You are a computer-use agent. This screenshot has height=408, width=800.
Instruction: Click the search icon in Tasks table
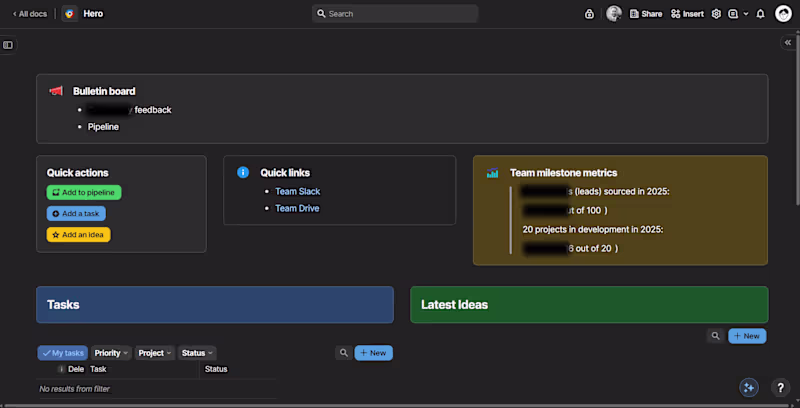click(x=344, y=353)
